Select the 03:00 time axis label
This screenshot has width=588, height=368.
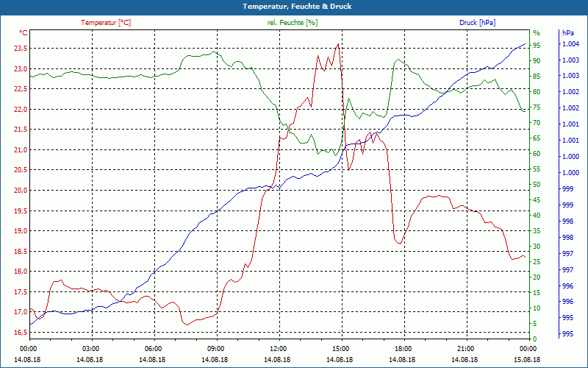click(x=90, y=348)
